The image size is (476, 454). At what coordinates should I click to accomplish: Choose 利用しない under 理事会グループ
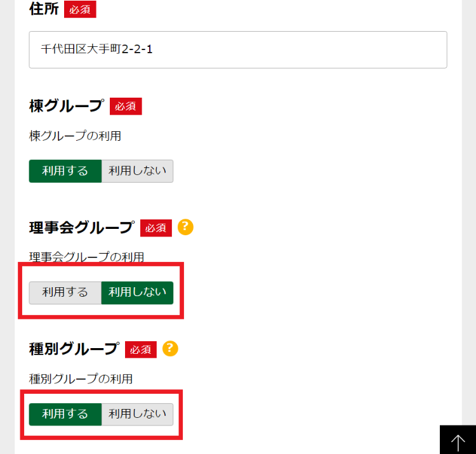137,292
